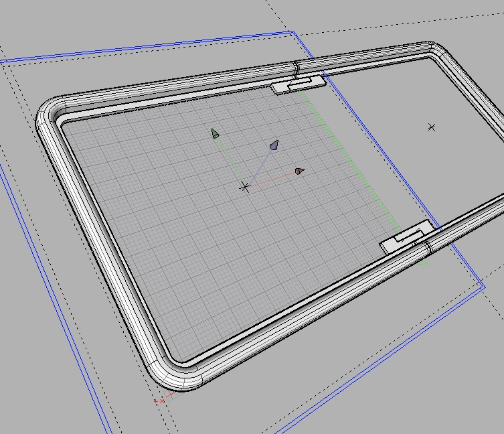Screen dimensions: 504x434
Task: Select the blue plane border's top corner
Action: click(x=292, y=31)
